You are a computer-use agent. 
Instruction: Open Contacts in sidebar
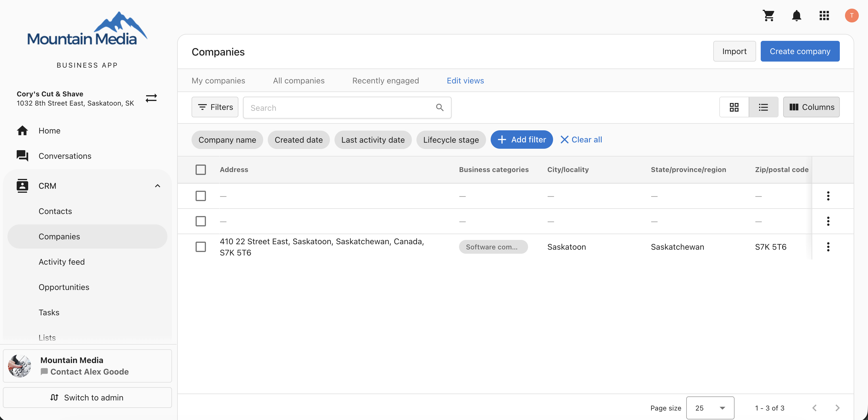coord(87,211)
